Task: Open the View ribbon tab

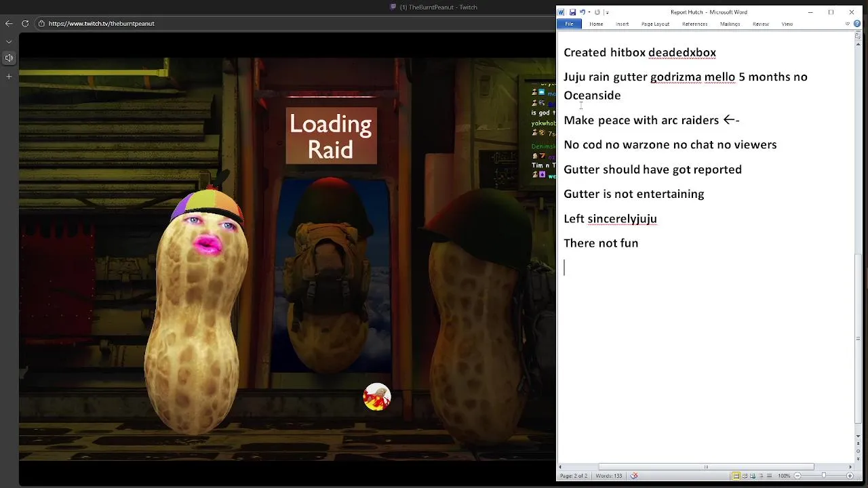Action: point(787,24)
